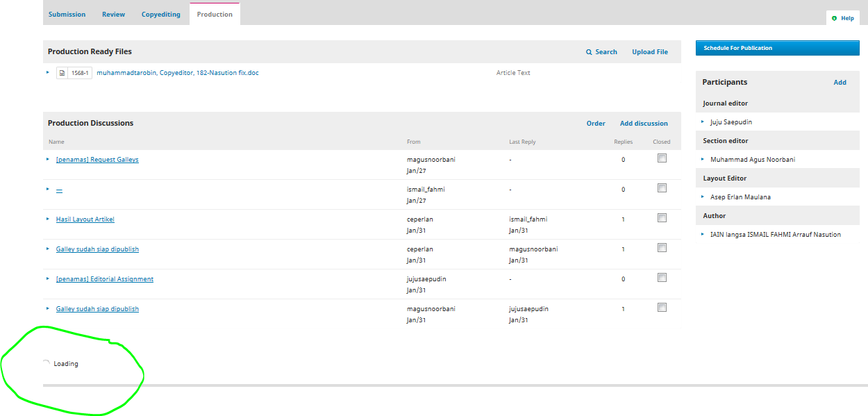Mark Editorial Assignment discussion as closed
868x416 pixels.
coord(662,278)
